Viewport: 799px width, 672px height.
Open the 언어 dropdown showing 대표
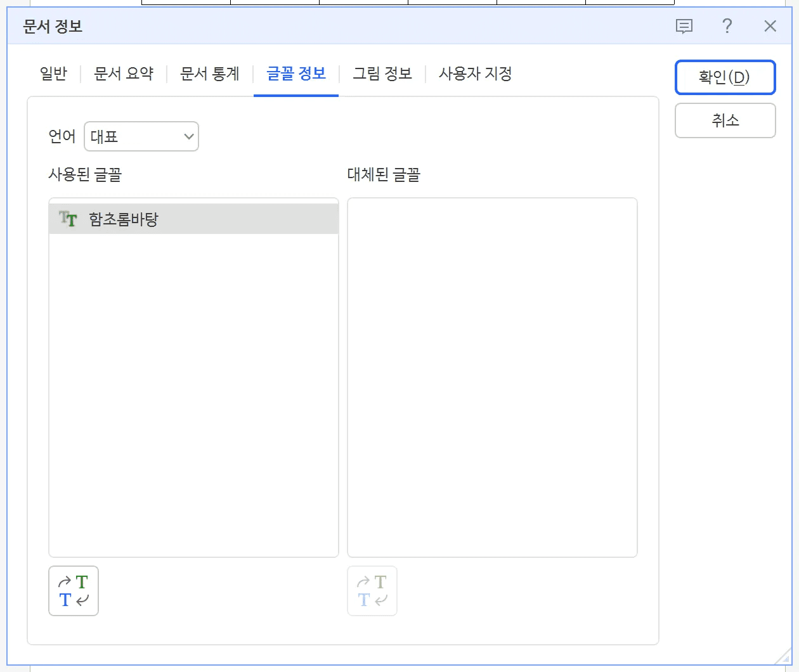[141, 136]
